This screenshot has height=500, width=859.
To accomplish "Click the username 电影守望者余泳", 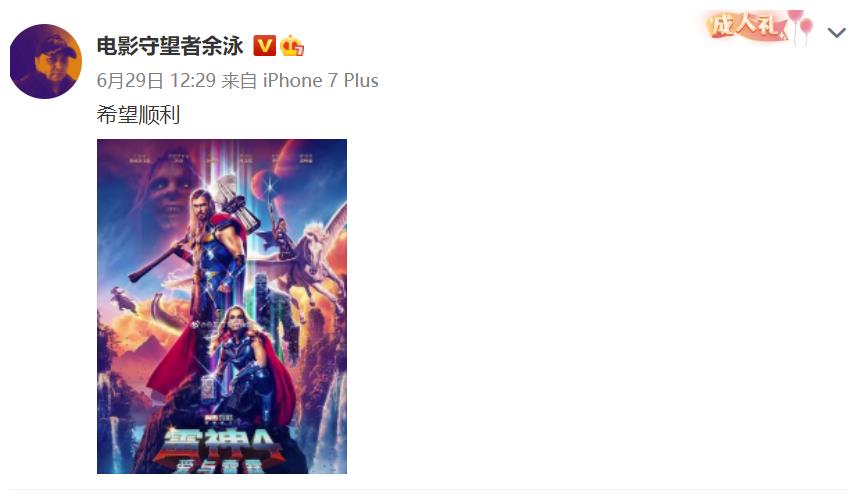I will click(x=170, y=45).
